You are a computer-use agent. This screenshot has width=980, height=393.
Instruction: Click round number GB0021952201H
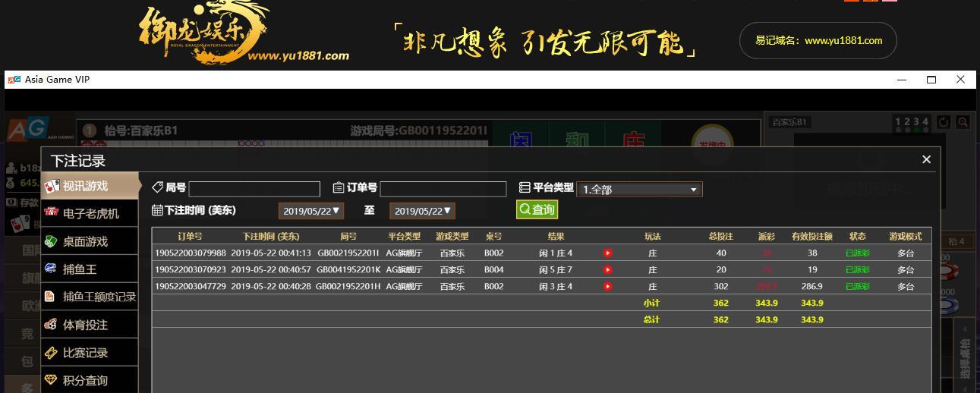pos(348,286)
